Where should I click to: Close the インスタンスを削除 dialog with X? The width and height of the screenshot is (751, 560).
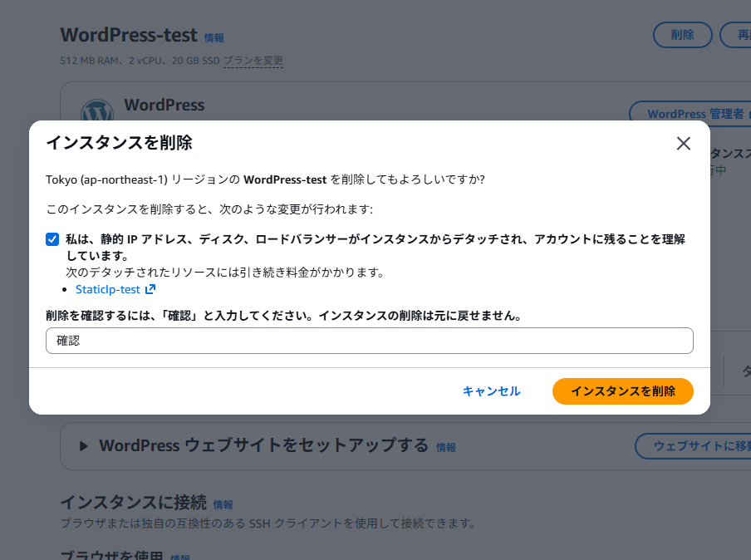tap(683, 143)
